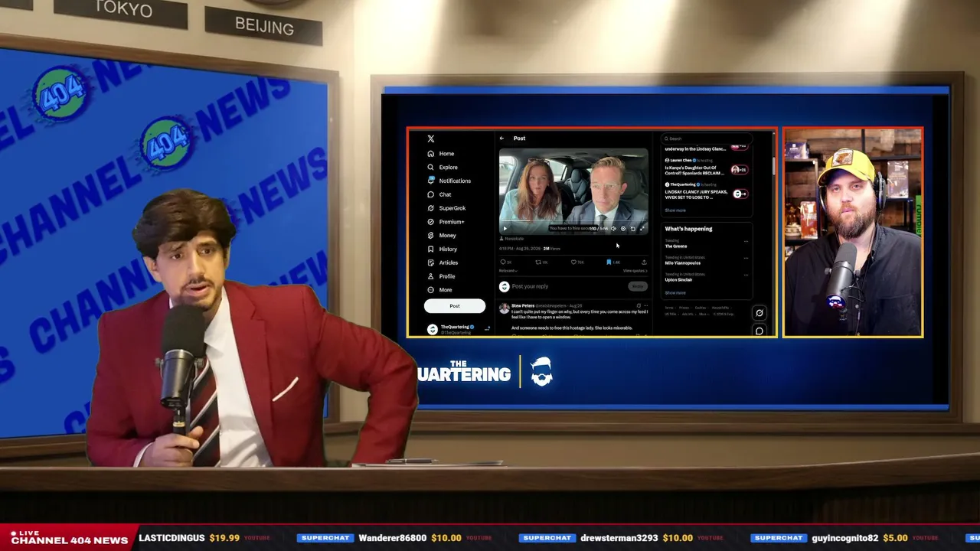Click the Stew Peters username

523,305
